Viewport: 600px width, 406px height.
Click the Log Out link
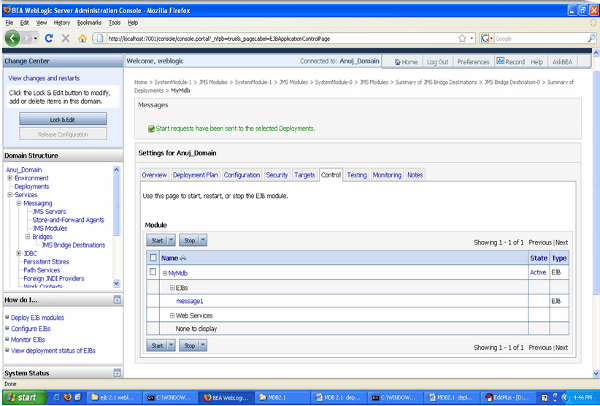point(437,62)
